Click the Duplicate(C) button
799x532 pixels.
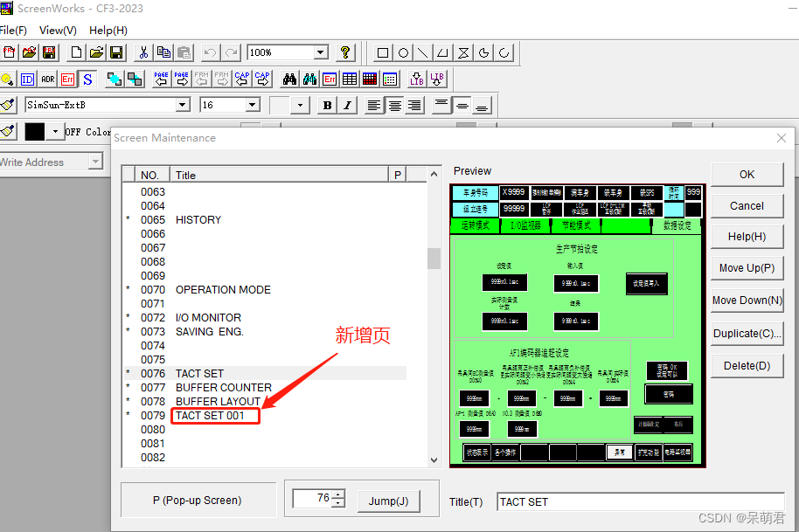[747, 333]
